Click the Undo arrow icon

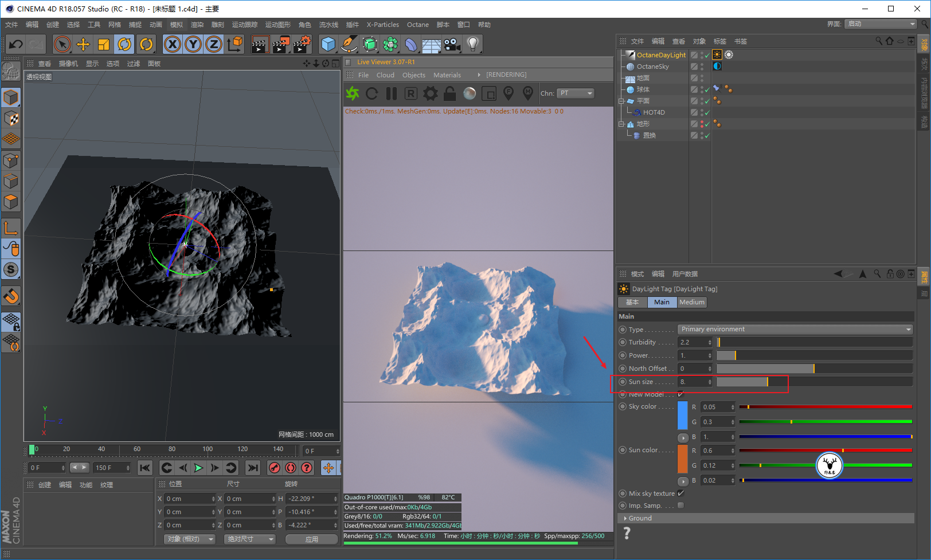click(x=16, y=44)
